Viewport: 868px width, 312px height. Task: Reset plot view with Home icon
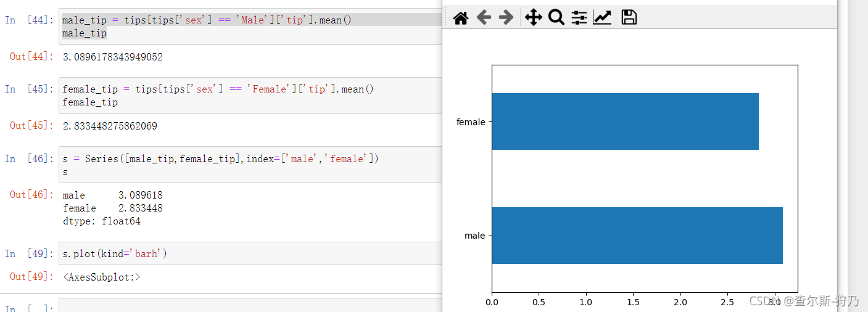460,18
